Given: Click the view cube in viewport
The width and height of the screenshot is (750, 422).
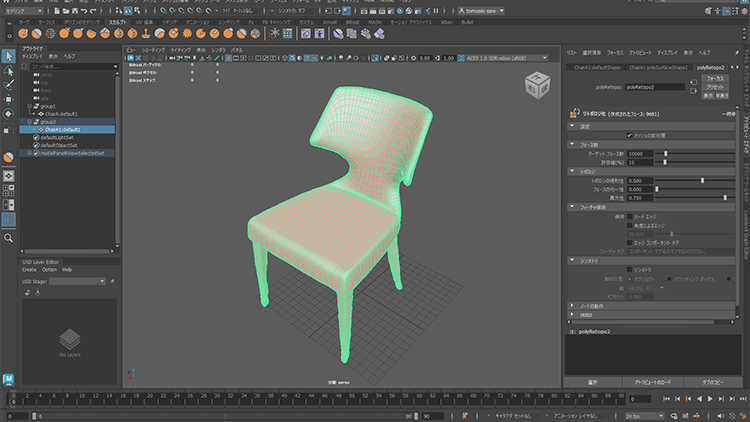Looking at the screenshot, I should pyautogui.click(x=538, y=86).
